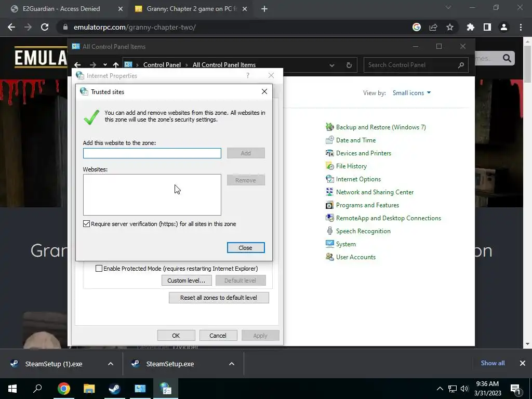Show hidden system tray icons
The width and height of the screenshot is (532, 399).
[440, 389]
